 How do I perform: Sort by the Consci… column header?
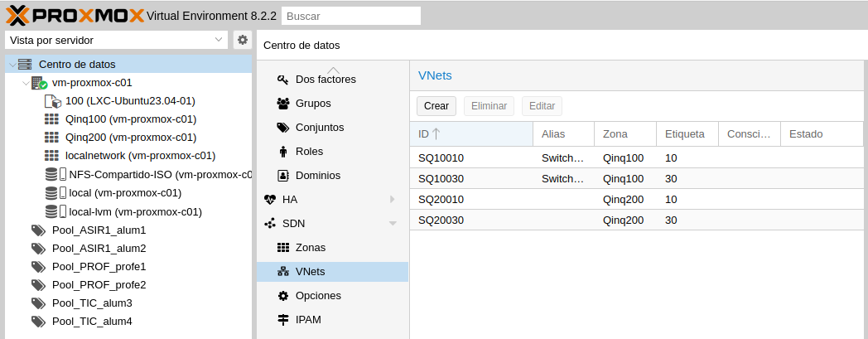pos(750,134)
